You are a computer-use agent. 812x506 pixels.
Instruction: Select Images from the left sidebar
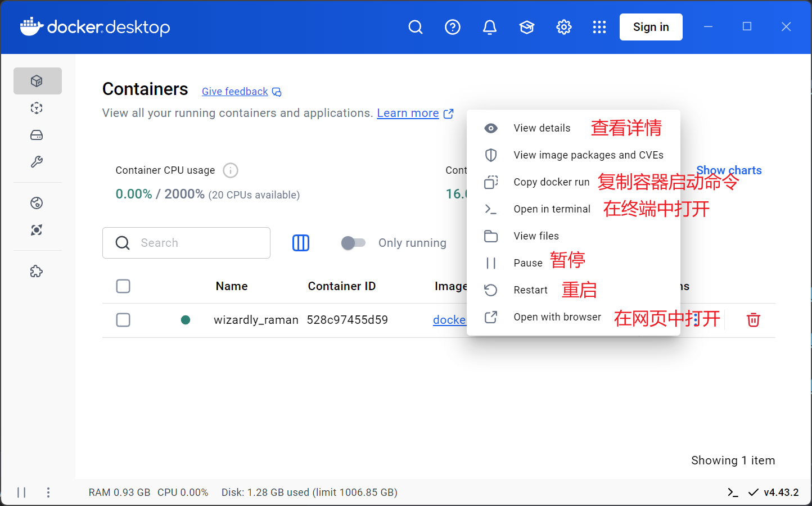[37, 108]
